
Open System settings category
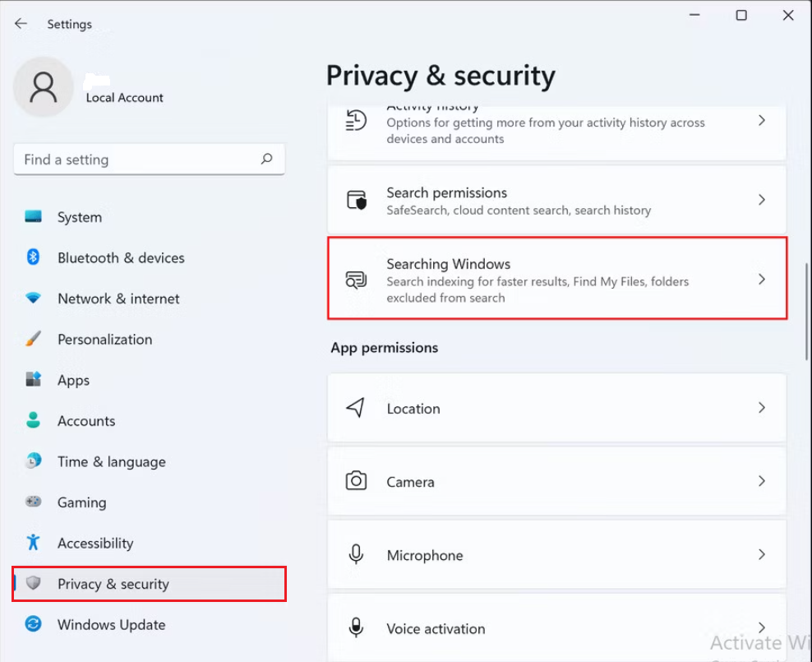(149, 217)
